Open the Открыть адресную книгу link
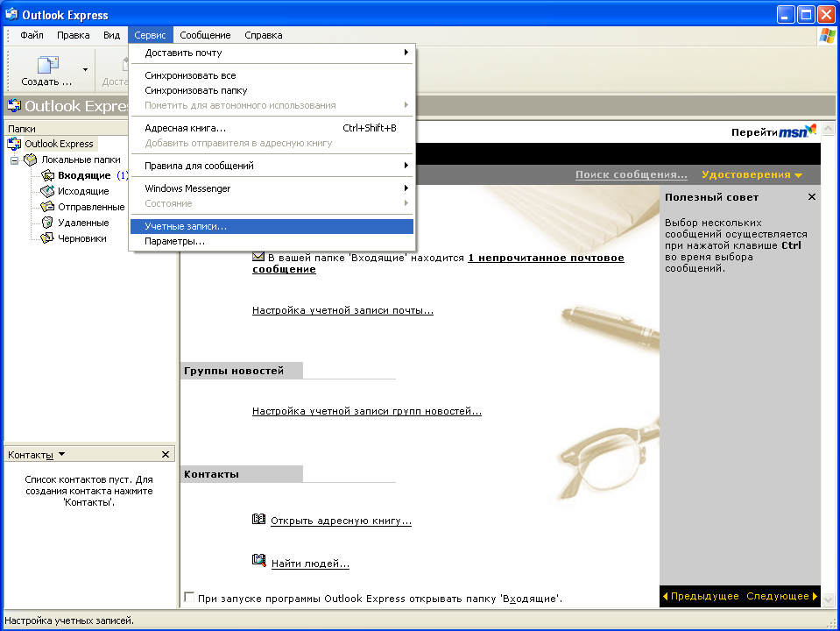840x631 pixels. 342,521
